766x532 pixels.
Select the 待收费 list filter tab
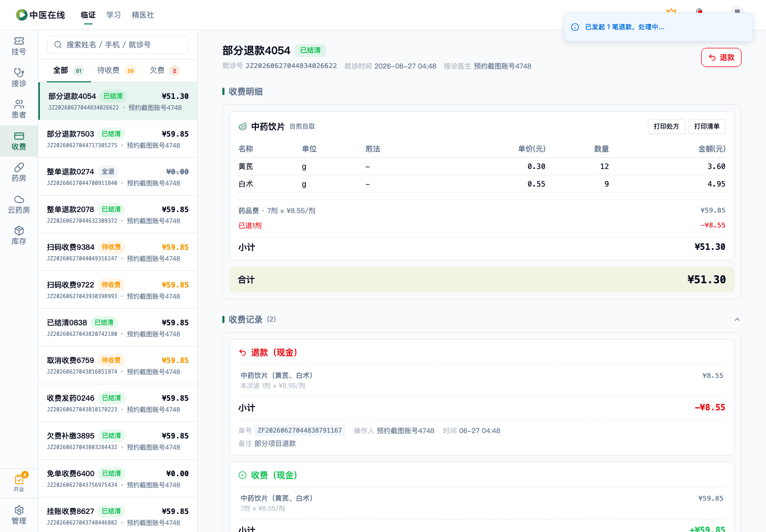point(116,70)
